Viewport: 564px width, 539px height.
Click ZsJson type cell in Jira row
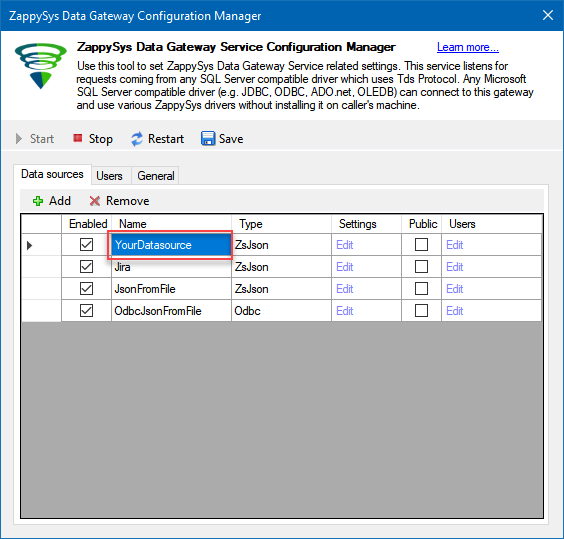point(281,267)
